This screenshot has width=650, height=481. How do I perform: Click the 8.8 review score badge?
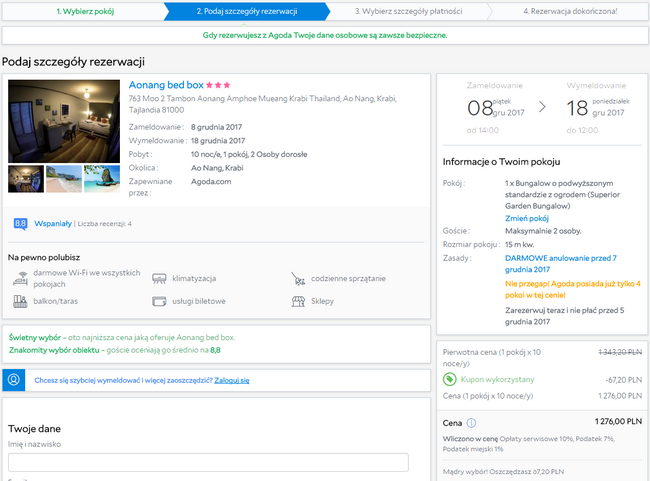[x=20, y=224]
